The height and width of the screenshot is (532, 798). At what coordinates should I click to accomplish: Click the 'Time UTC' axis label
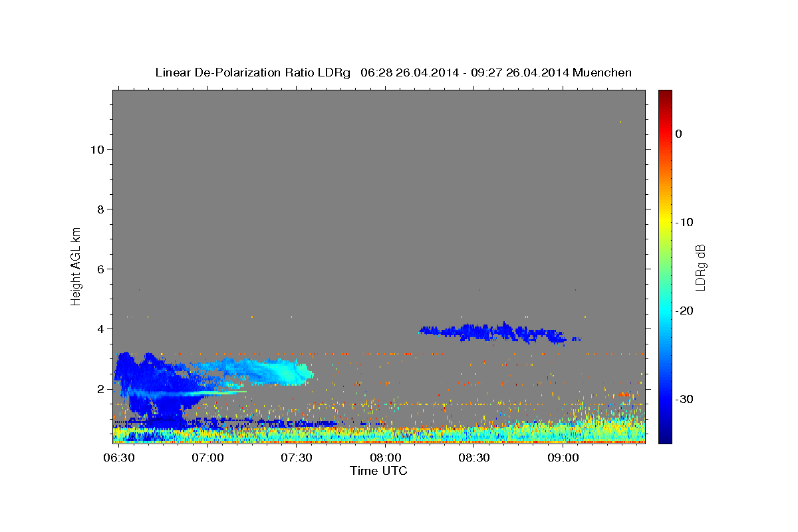pos(378,471)
